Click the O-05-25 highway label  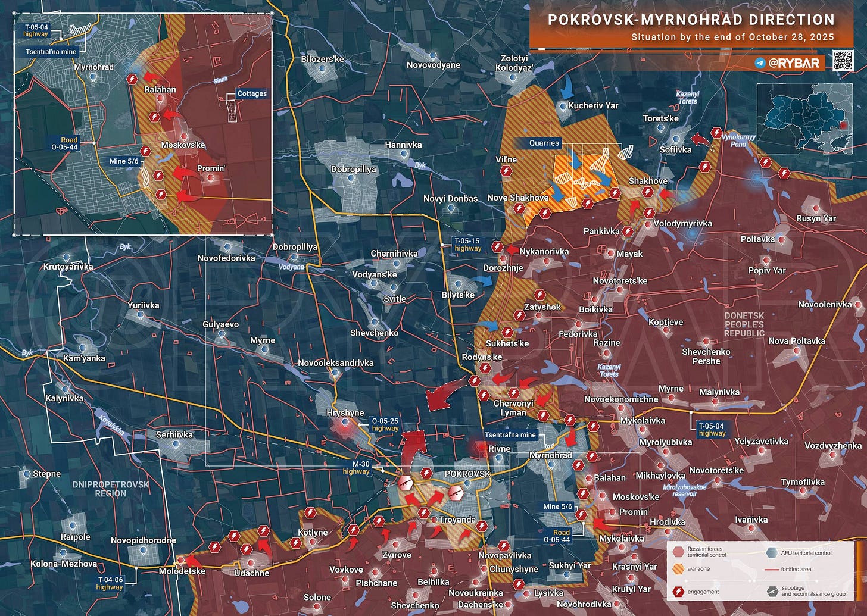point(385,424)
